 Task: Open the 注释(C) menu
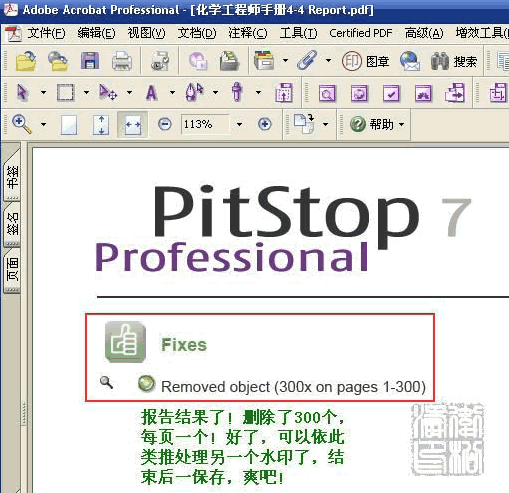click(x=248, y=33)
